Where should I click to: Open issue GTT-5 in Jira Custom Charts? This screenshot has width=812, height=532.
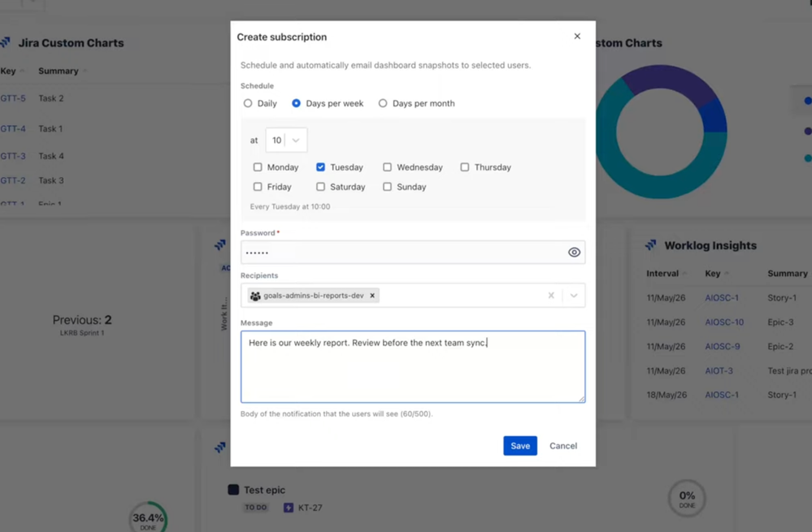(13, 98)
